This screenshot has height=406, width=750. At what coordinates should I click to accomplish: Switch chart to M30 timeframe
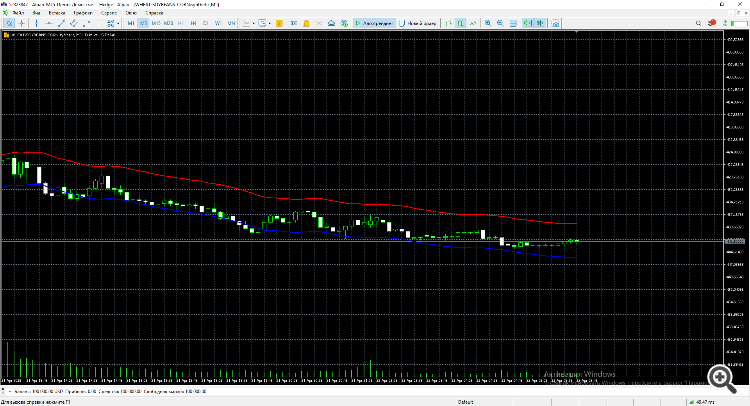(x=168, y=23)
